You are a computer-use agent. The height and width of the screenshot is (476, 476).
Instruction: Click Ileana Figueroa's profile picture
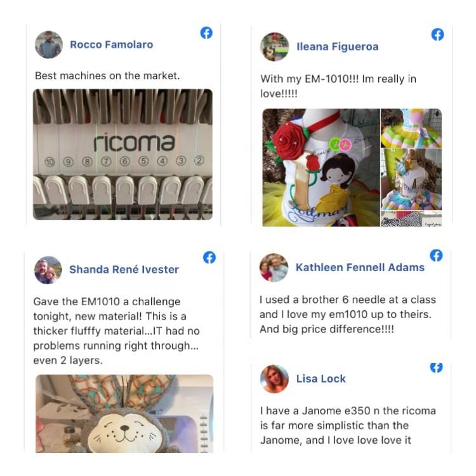pyautogui.click(x=274, y=47)
